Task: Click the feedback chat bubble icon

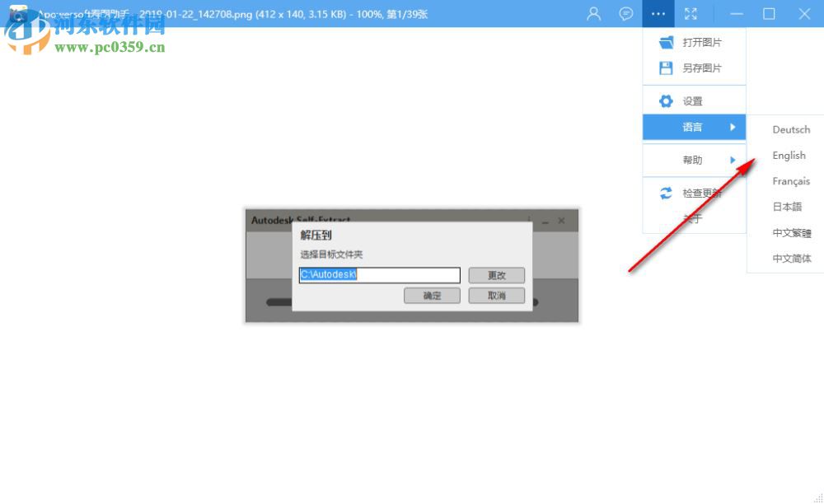Action: tap(625, 14)
